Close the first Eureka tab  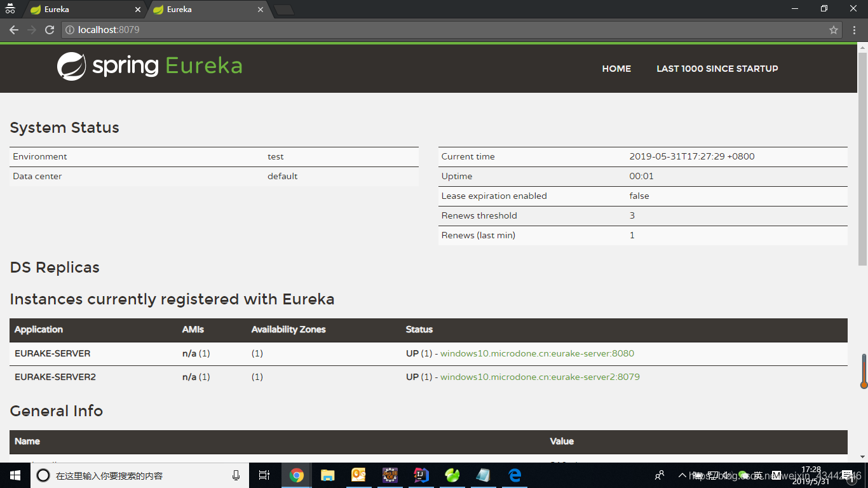(138, 10)
